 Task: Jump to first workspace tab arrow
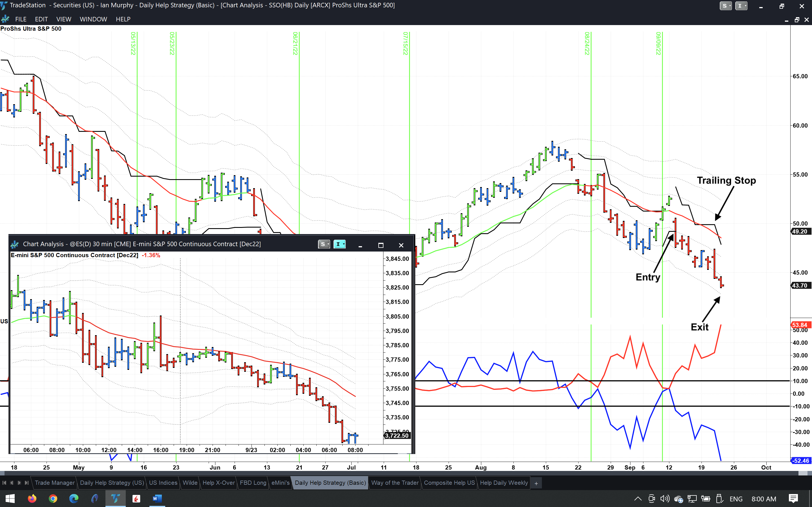click(x=4, y=482)
